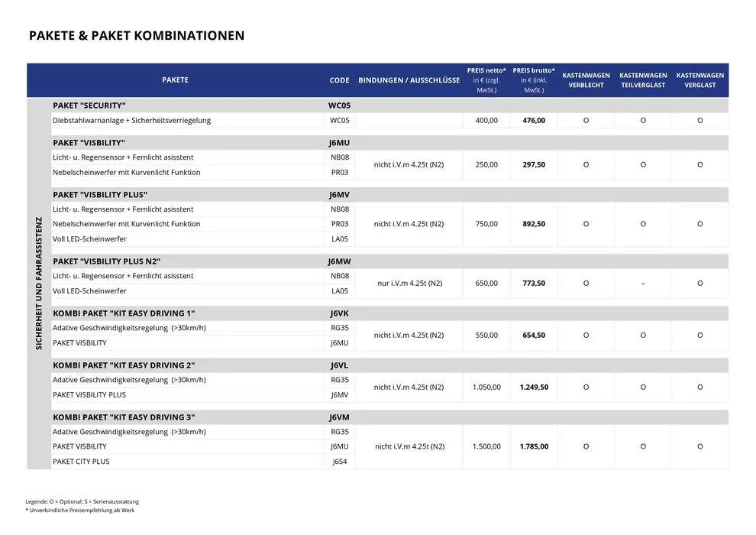756x535 pixels.
Task: Select the "Unverbindliche Preisempfehlung ab Werk" footnote
Action: (x=82, y=510)
